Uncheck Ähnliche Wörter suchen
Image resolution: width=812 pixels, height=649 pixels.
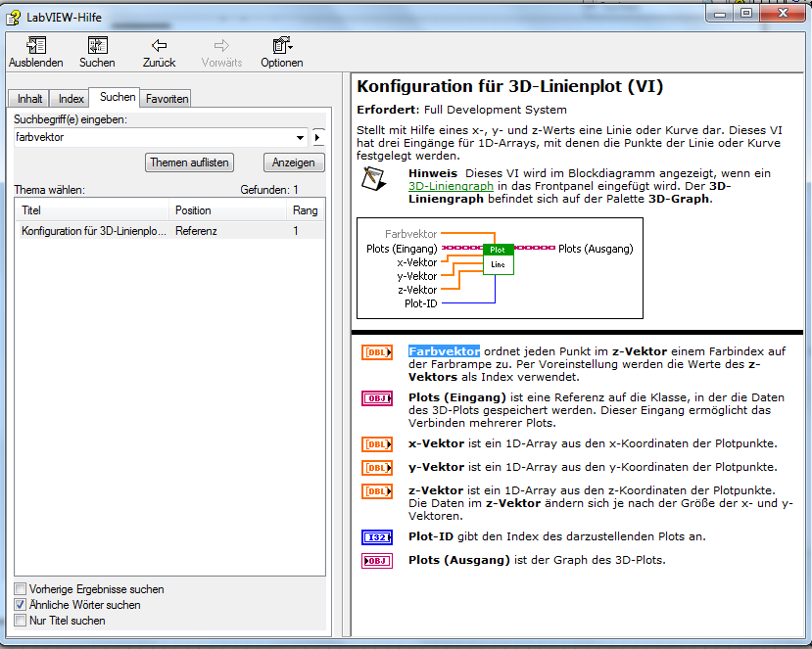pyautogui.click(x=21, y=605)
